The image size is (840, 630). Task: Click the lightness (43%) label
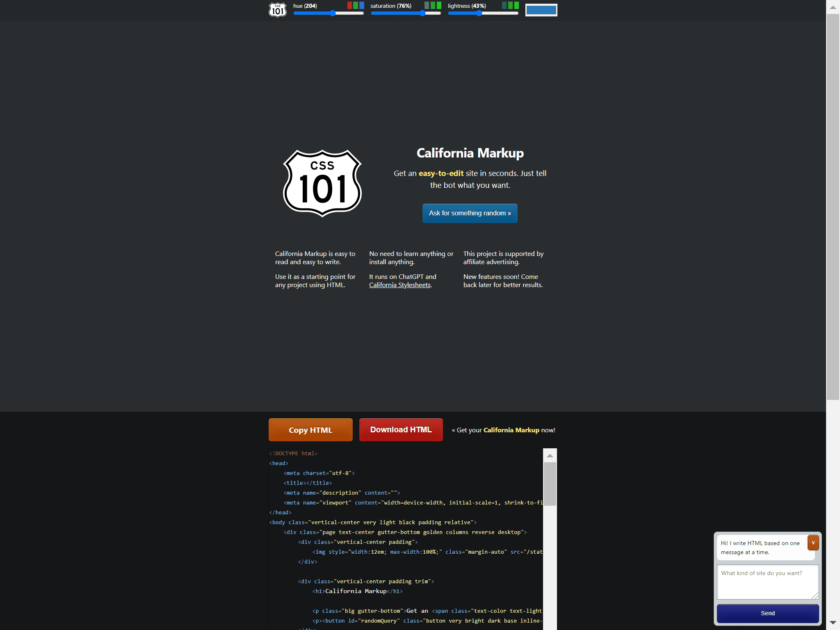(467, 6)
